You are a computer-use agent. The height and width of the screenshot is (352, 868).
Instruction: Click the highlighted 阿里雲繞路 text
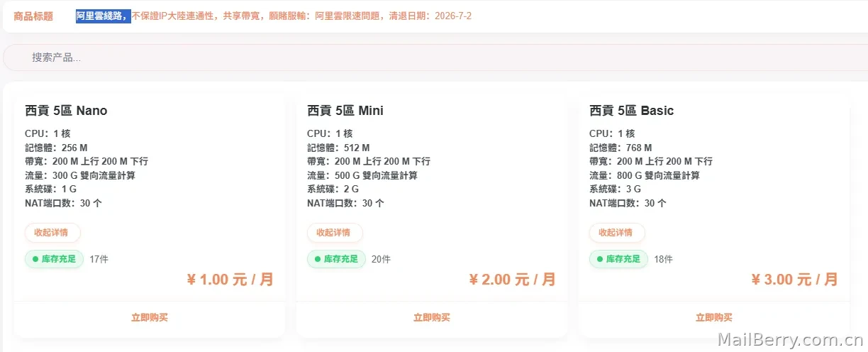[104, 16]
